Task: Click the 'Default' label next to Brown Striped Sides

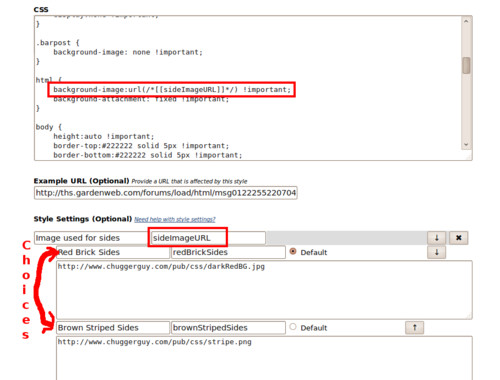Action: click(314, 328)
